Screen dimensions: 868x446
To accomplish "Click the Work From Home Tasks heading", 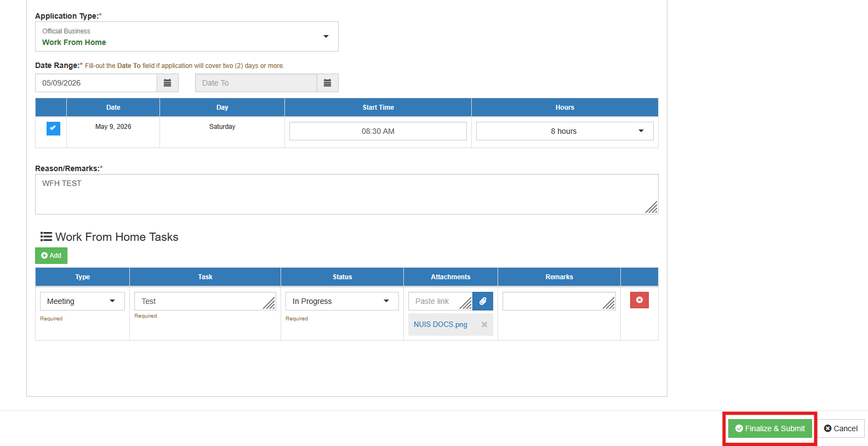I will click(x=110, y=237).
